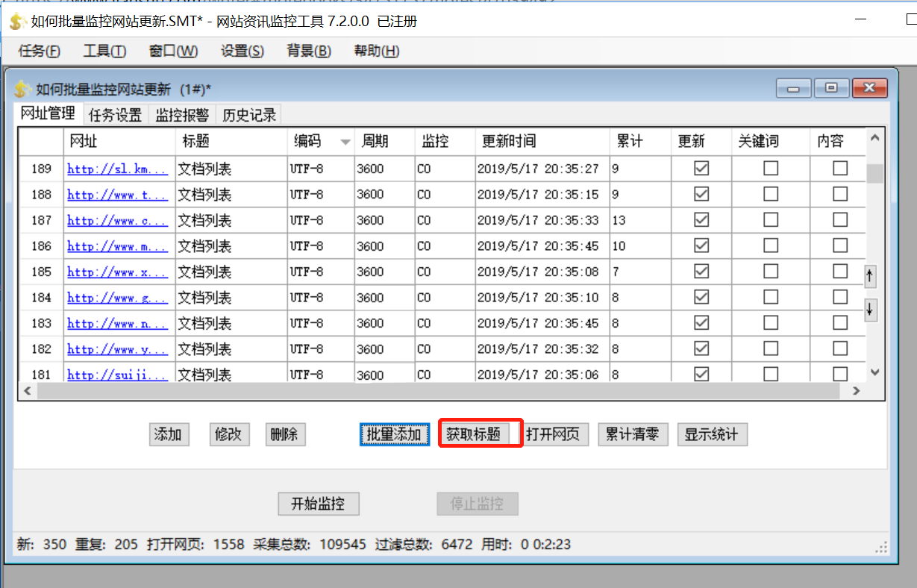
Task: Click the 显示统计 button
Action: pyautogui.click(x=712, y=434)
